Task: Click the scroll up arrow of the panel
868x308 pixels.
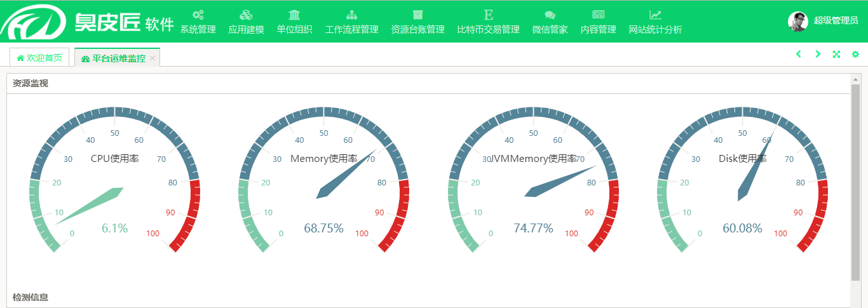Action: (x=855, y=79)
